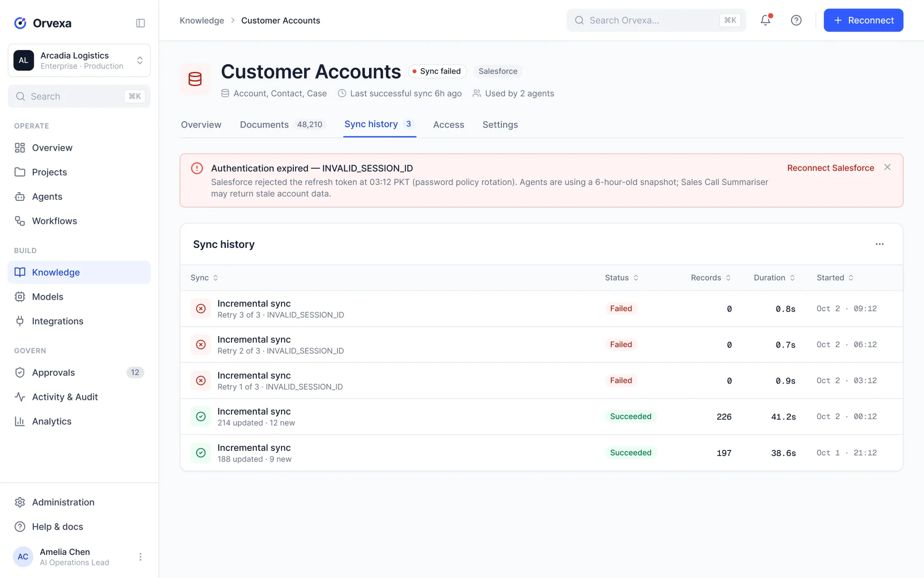Expand the Arcadia Logistics workspace switcher

point(79,61)
